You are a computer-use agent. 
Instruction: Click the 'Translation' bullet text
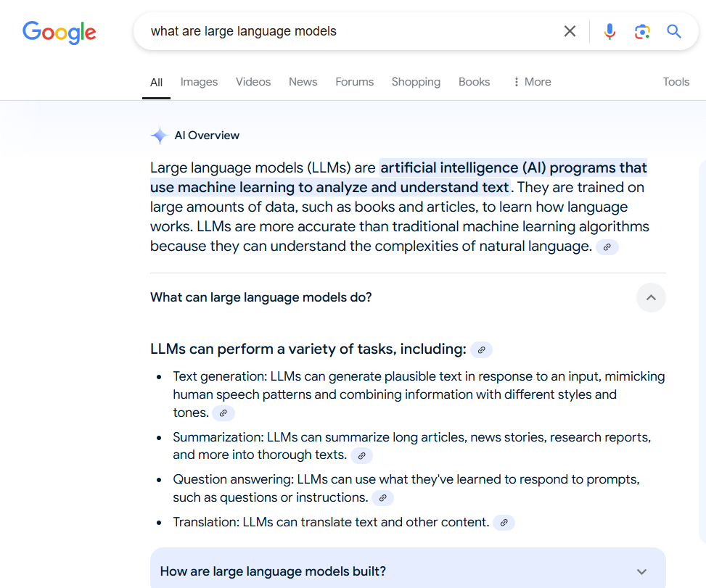(331, 522)
